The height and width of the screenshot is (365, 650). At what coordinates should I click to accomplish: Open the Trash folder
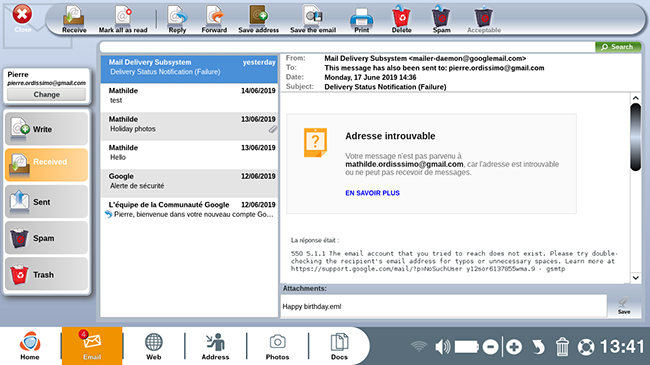pos(46,274)
